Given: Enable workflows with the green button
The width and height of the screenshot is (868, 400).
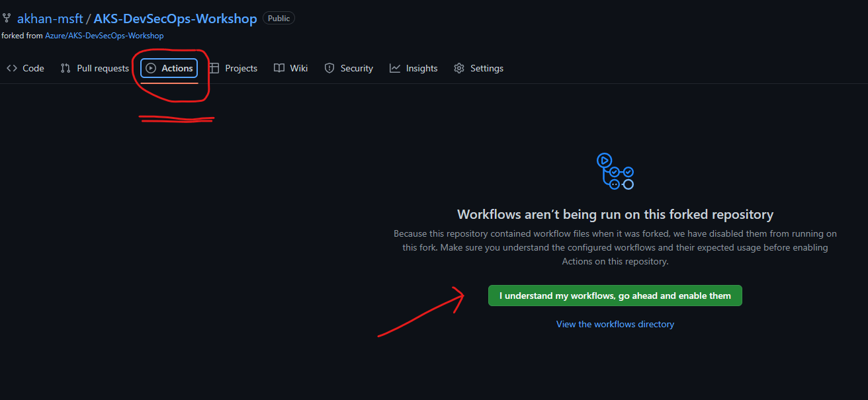Looking at the screenshot, I should [615, 296].
